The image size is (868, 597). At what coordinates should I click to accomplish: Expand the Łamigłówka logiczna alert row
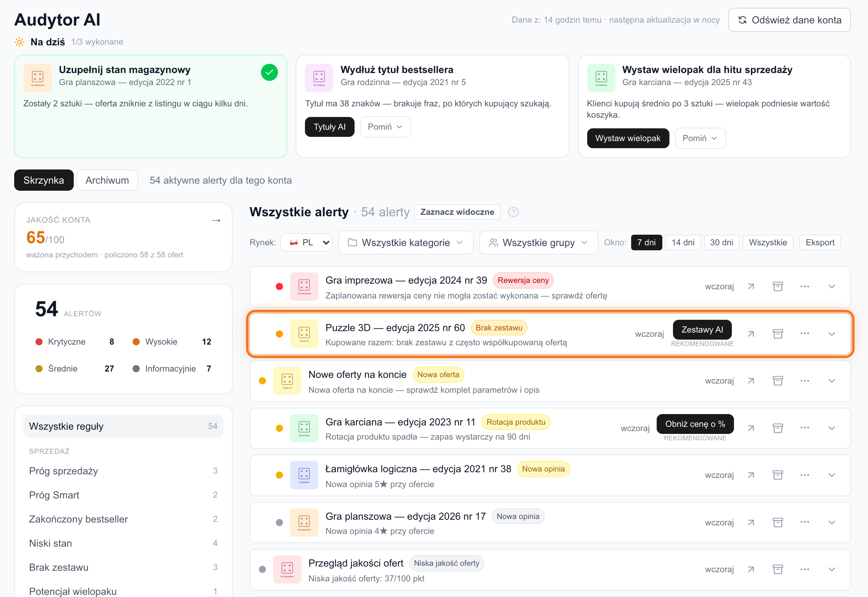[831, 475]
